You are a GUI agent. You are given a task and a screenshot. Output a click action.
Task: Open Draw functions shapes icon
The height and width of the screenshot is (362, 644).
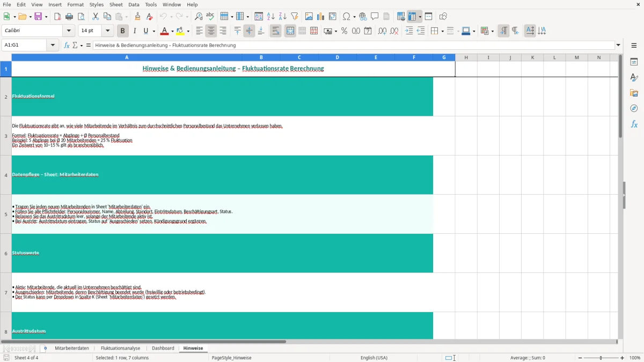point(443,17)
